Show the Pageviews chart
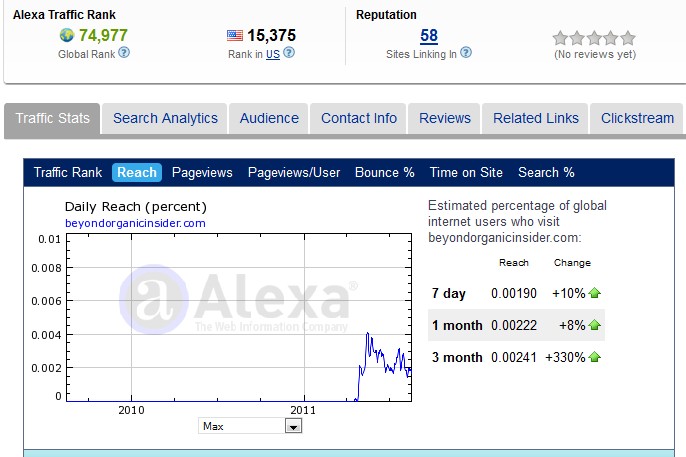 tap(202, 172)
